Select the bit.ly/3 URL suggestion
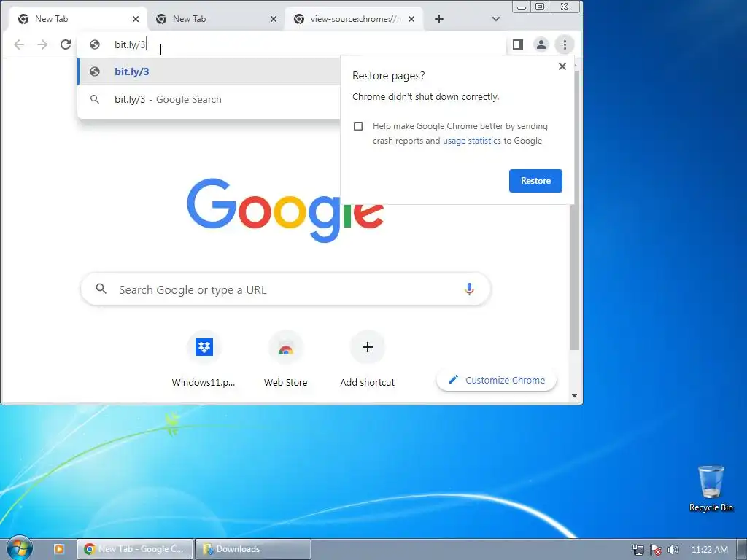This screenshot has width=747, height=560. [x=209, y=71]
